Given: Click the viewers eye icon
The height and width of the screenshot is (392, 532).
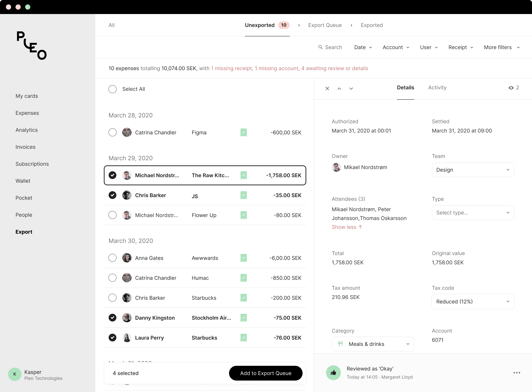Looking at the screenshot, I should (x=511, y=88).
